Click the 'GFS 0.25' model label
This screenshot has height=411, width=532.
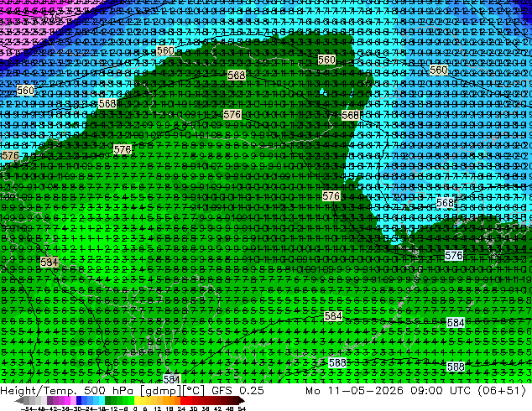point(237,391)
